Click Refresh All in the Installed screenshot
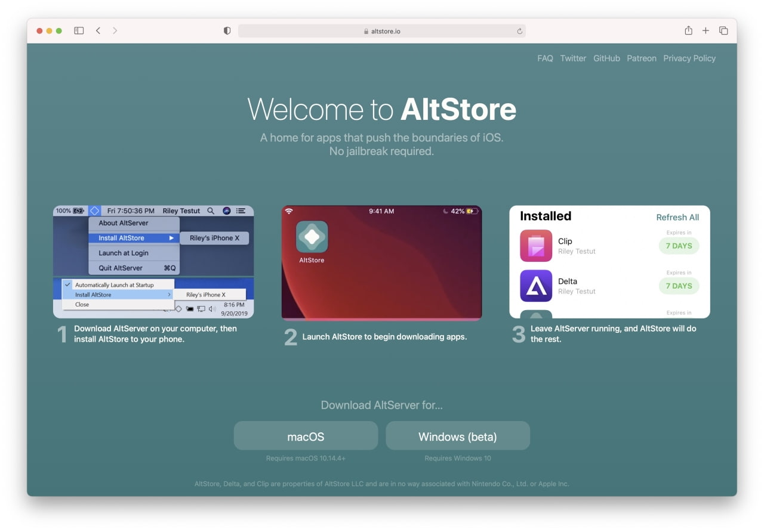 pos(677,217)
